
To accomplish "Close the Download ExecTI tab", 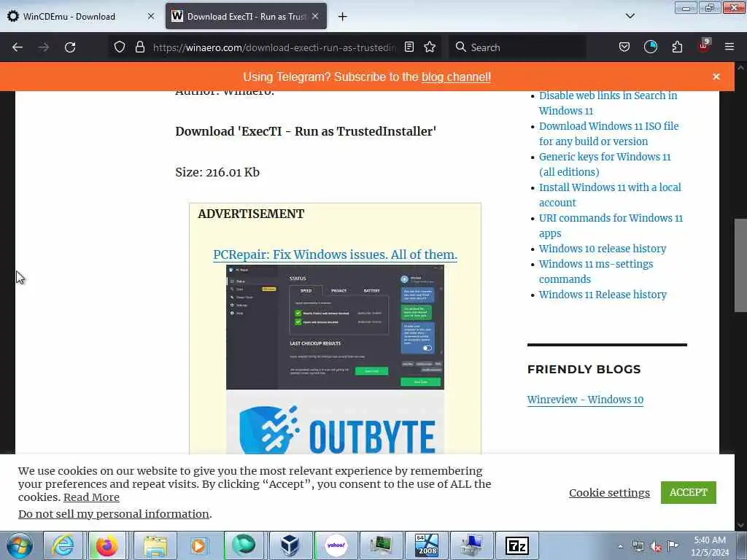I will 315,16.
